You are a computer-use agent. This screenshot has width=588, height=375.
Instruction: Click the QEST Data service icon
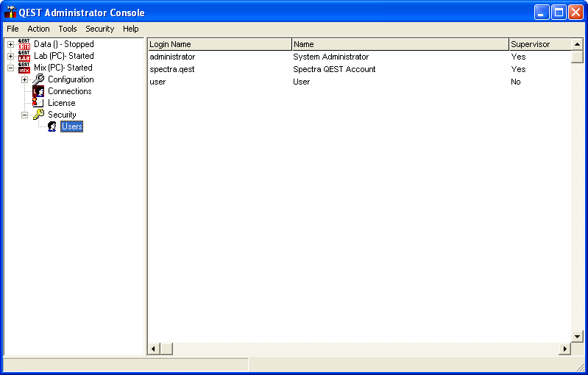[x=24, y=44]
